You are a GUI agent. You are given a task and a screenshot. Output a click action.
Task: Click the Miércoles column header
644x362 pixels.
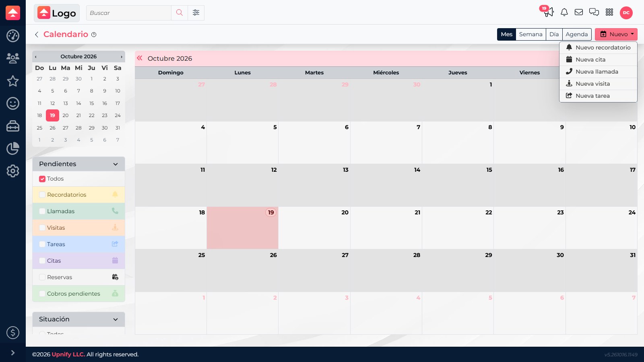tap(386, 73)
